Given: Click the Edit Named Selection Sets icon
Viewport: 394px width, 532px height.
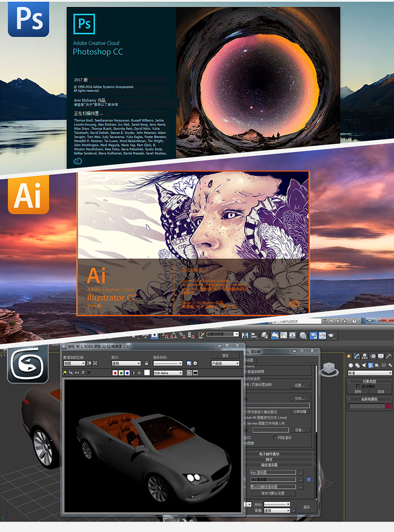Looking at the screenshot, I should [x=201, y=335].
